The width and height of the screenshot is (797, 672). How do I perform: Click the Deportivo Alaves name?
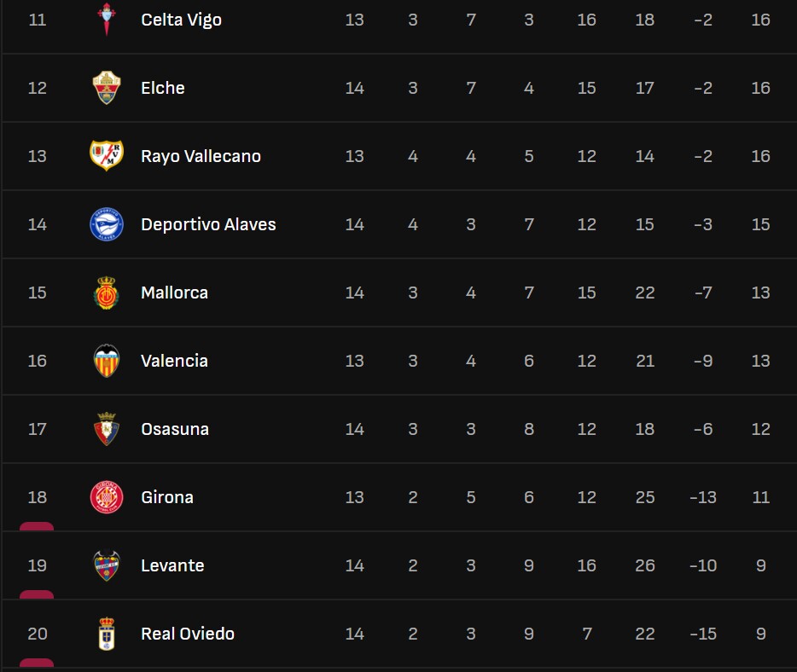[208, 224]
